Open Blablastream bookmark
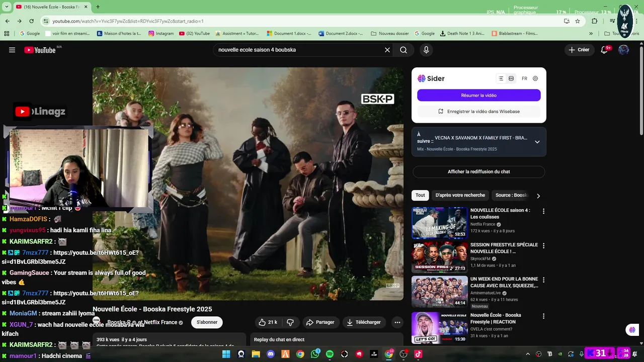644x362 pixels. pyautogui.click(x=515, y=33)
